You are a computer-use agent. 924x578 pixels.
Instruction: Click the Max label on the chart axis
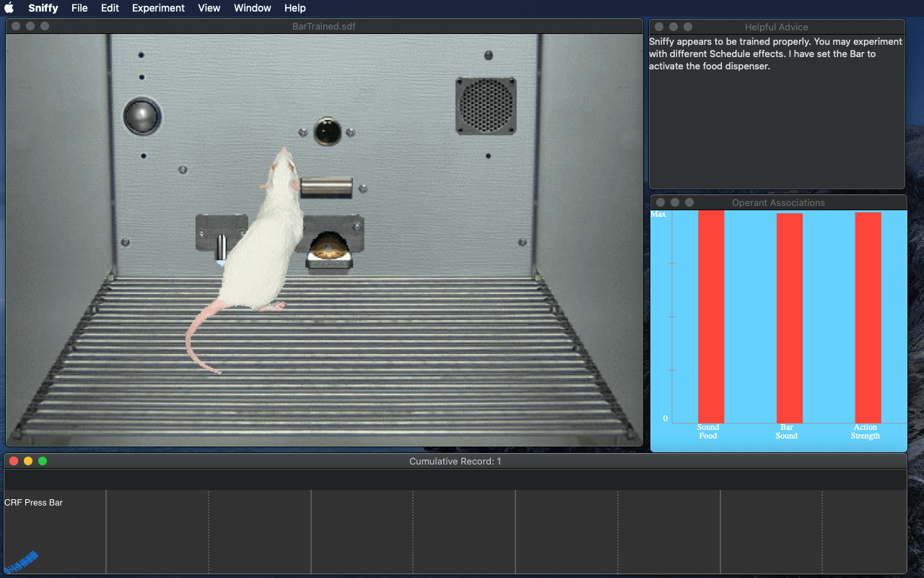click(x=658, y=214)
